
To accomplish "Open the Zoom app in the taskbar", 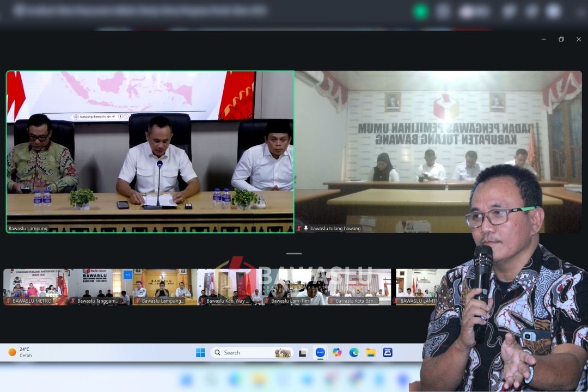I will [x=320, y=353].
